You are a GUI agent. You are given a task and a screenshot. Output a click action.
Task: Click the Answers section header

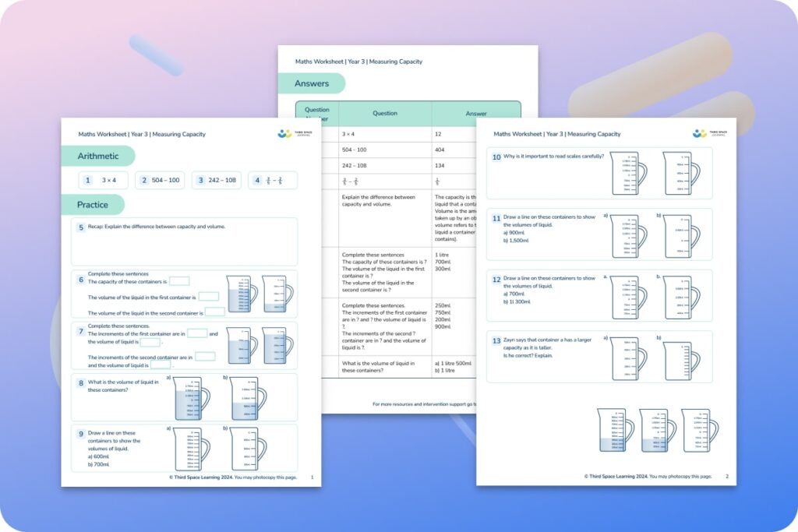point(312,83)
